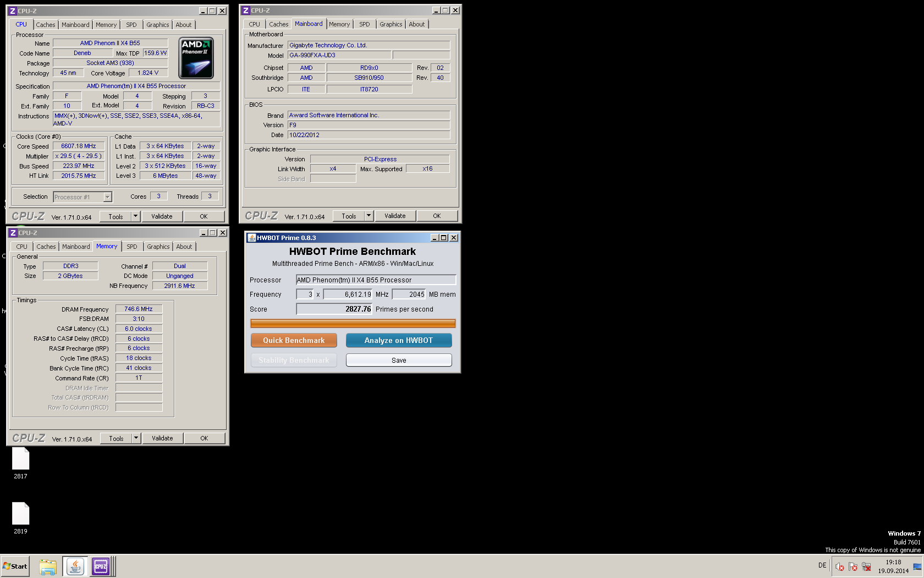
Task: Open desktop file icon named 2819
Action: (20, 518)
